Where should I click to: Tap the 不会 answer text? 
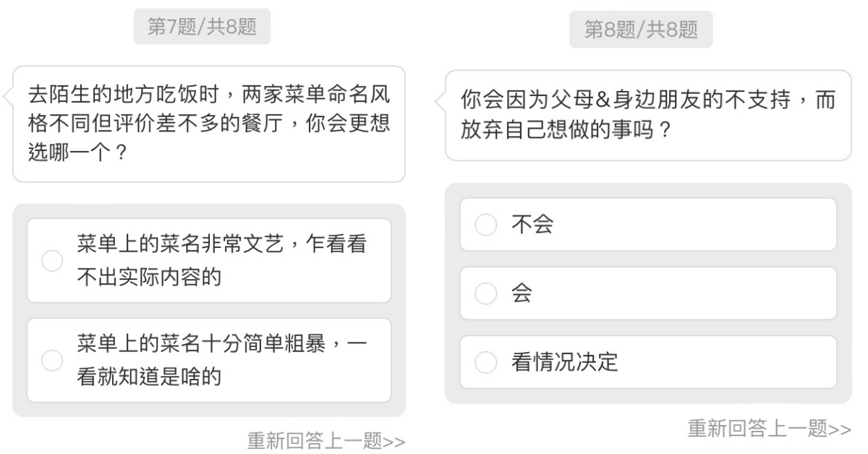click(532, 225)
